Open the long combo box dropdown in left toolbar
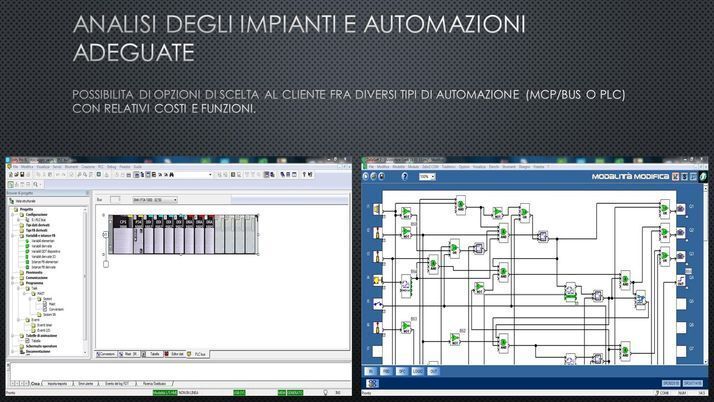This screenshot has height=402, width=714. [210, 174]
